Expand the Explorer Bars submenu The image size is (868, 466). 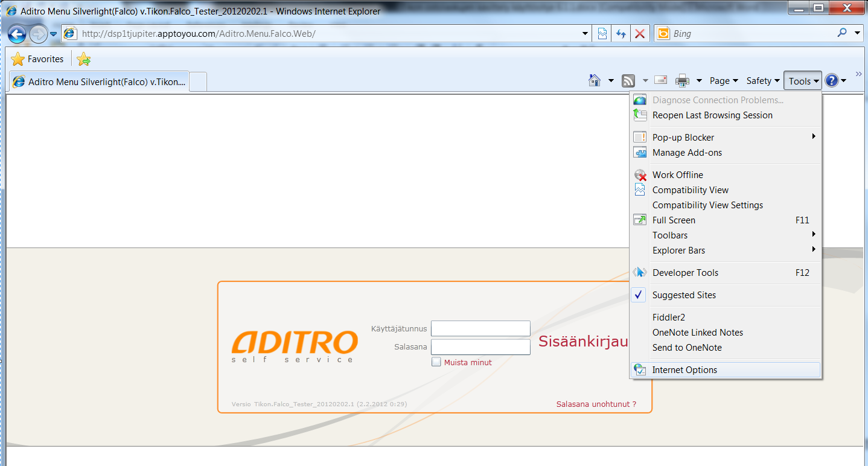coord(726,251)
